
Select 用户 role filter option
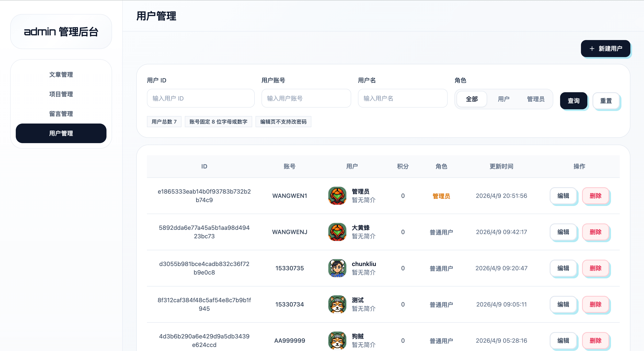(504, 99)
